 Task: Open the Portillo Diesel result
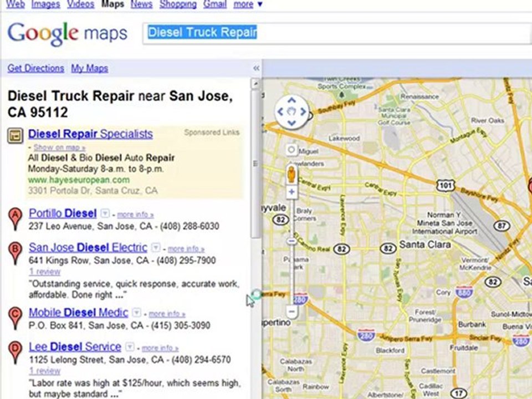(x=63, y=213)
